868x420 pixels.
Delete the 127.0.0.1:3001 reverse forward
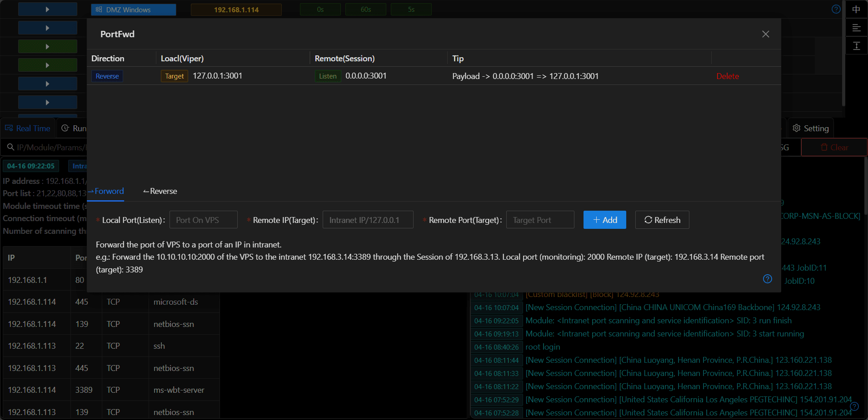tap(727, 76)
